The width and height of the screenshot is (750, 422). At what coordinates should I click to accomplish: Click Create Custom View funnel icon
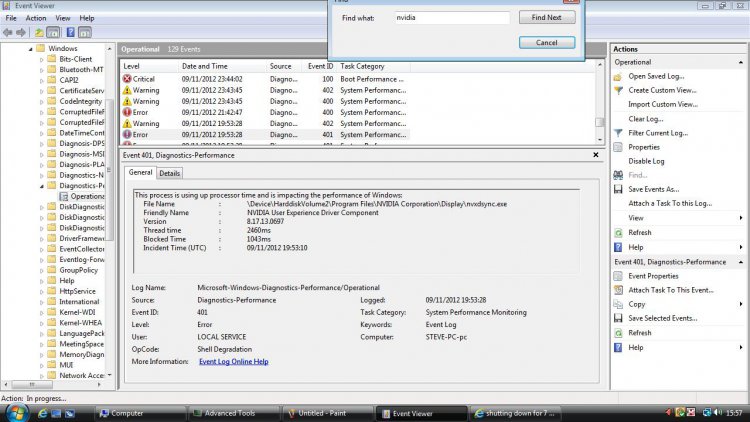click(618, 90)
